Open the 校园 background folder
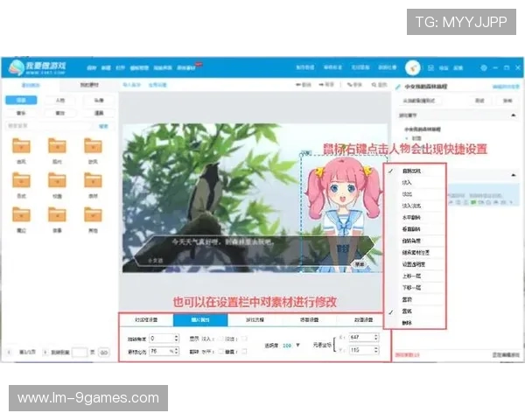The height and width of the screenshot is (420, 525). (57, 180)
